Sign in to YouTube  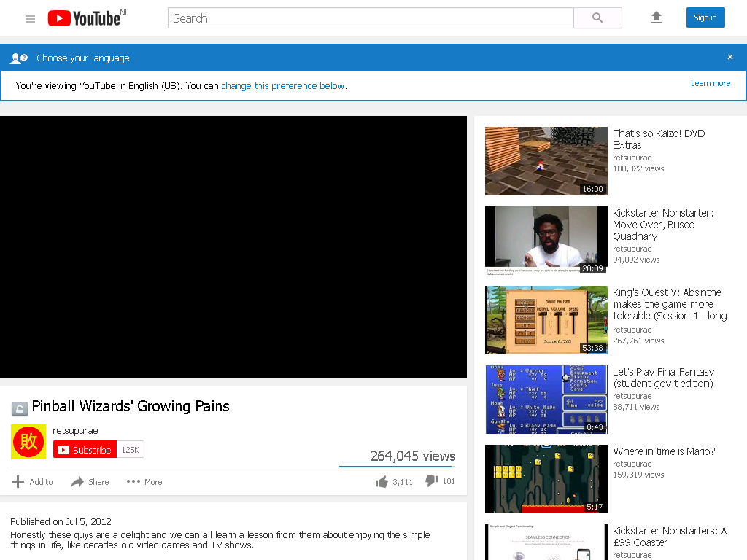coord(705,17)
